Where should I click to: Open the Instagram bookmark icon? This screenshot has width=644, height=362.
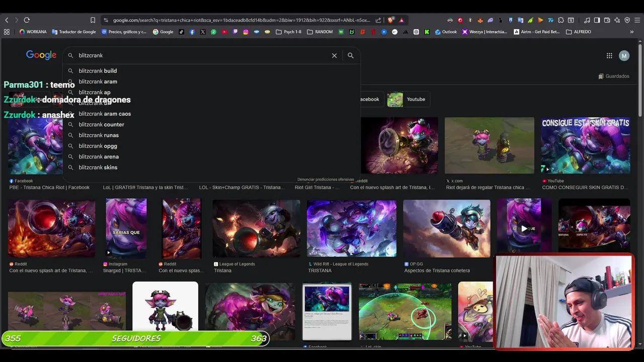click(246, 32)
